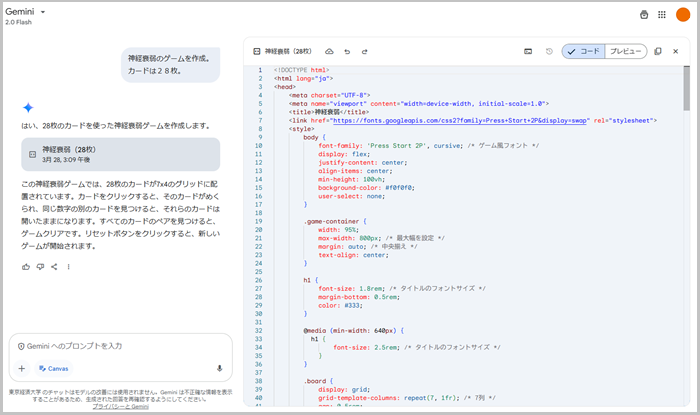Viewport: 700px width, 415px height.
Task: Click the <title>神経衰弱</title> line
Action: pyautogui.click(x=329, y=112)
